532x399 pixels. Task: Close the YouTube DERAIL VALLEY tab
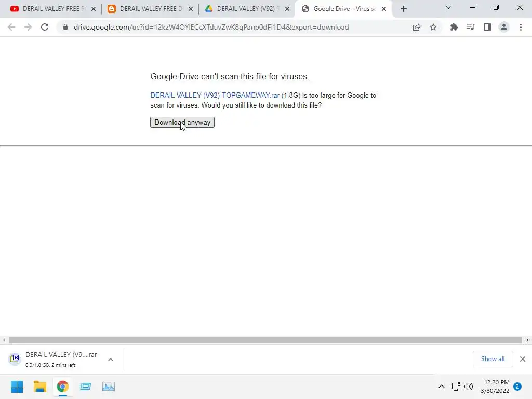[94, 9]
